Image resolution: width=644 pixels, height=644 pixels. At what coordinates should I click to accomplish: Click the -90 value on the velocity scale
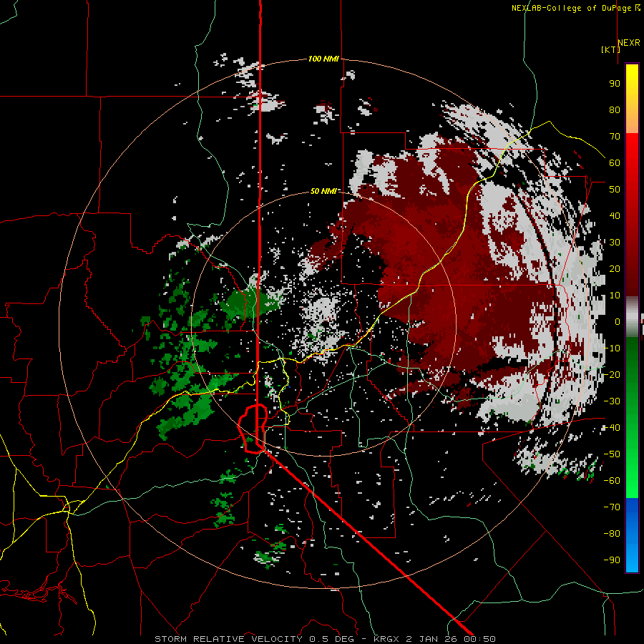tap(612, 560)
